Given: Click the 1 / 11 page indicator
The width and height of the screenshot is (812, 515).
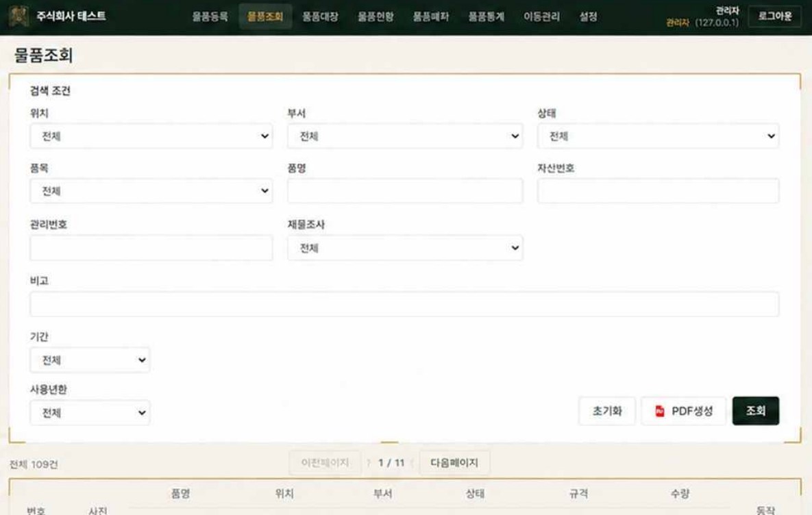Looking at the screenshot, I should coord(391,463).
